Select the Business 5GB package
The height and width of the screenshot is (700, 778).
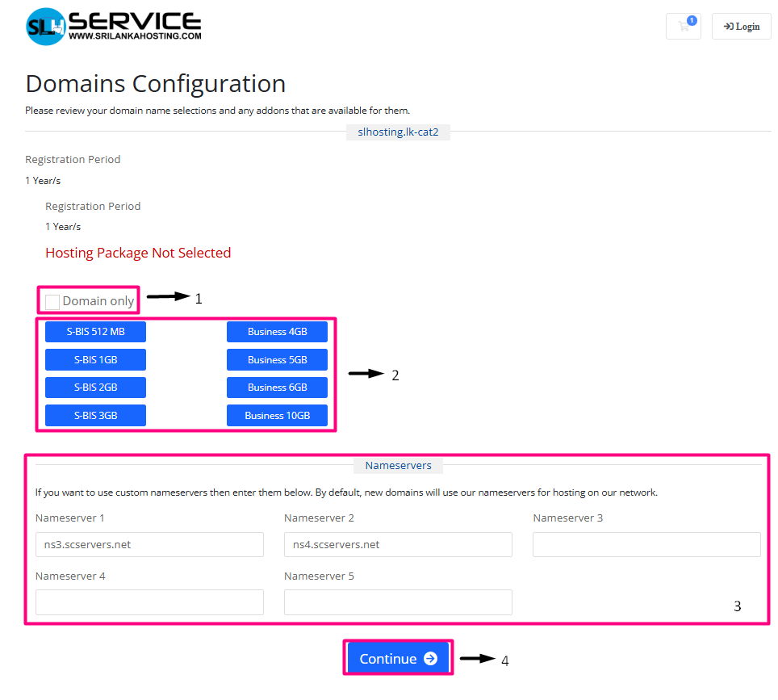coord(277,359)
